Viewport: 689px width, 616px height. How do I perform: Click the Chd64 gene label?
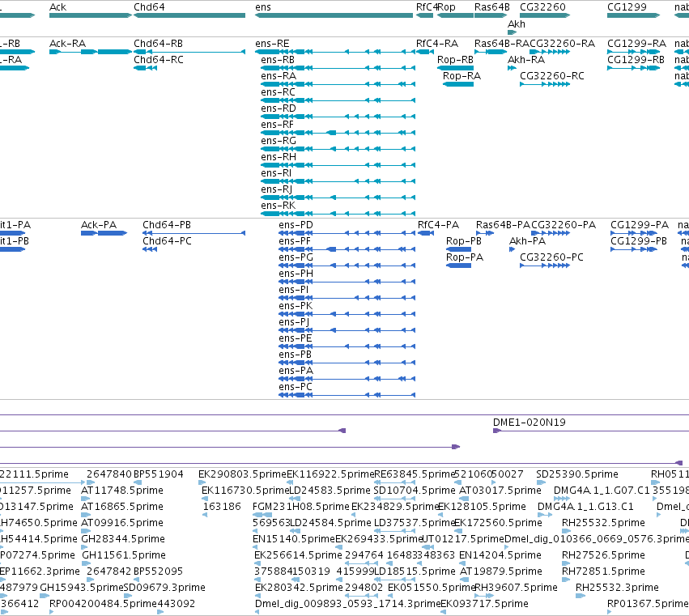coord(150,7)
